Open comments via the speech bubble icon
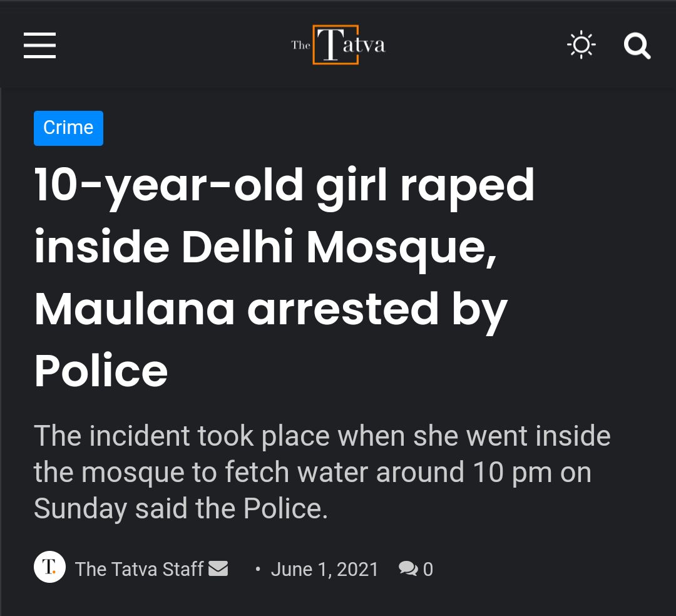The width and height of the screenshot is (676, 616). pos(408,568)
